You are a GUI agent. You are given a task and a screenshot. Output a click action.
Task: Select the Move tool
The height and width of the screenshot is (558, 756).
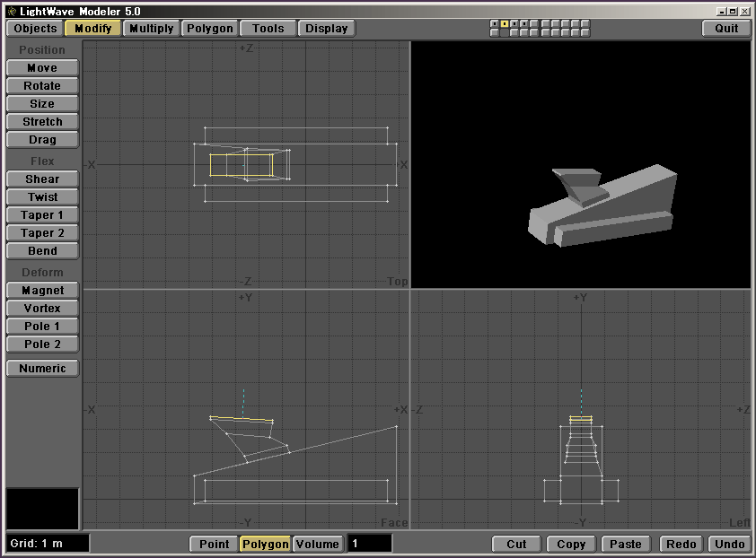[42, 68]
